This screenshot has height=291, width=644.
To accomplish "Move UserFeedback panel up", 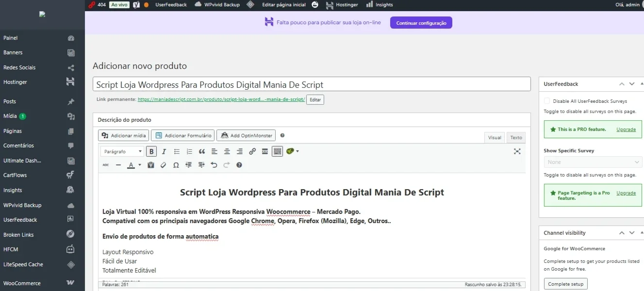I will click(622, 84).
